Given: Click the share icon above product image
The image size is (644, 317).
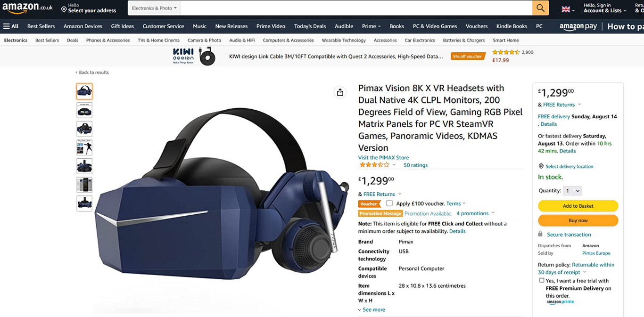Looking at the screenshot, I should [340, 92].
